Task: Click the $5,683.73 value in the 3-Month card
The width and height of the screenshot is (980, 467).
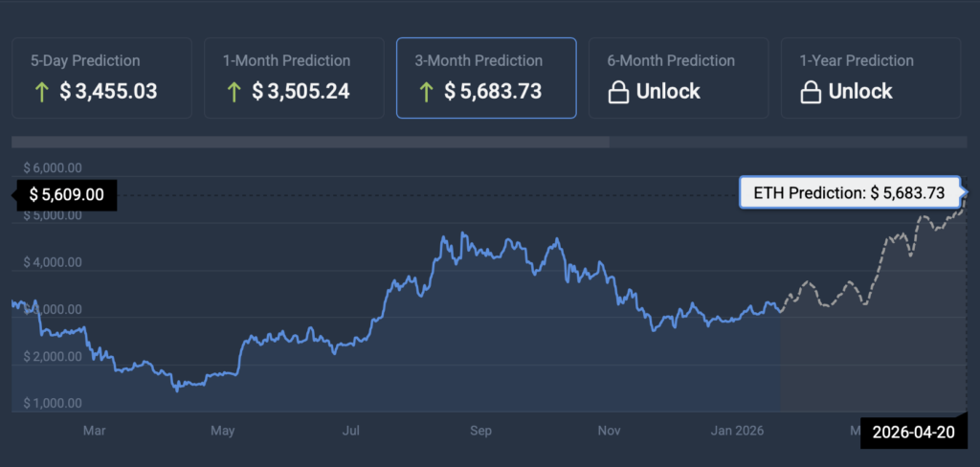Action: click(x=493, y=92)
